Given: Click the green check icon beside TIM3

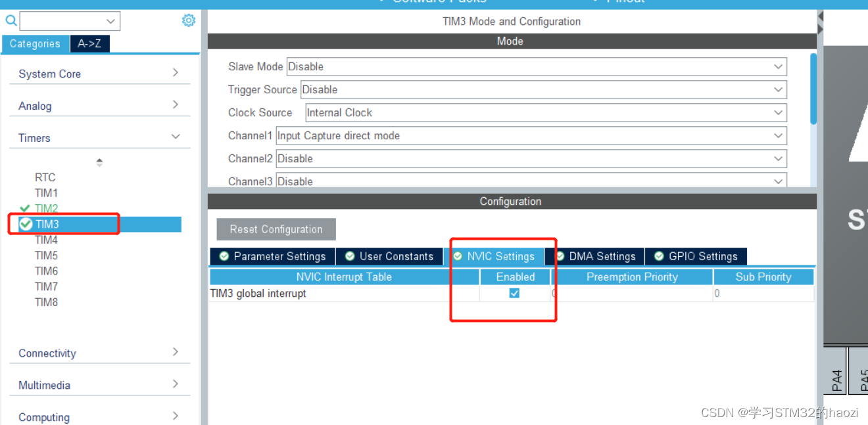Looking at the screenshot, I should 26,224.
